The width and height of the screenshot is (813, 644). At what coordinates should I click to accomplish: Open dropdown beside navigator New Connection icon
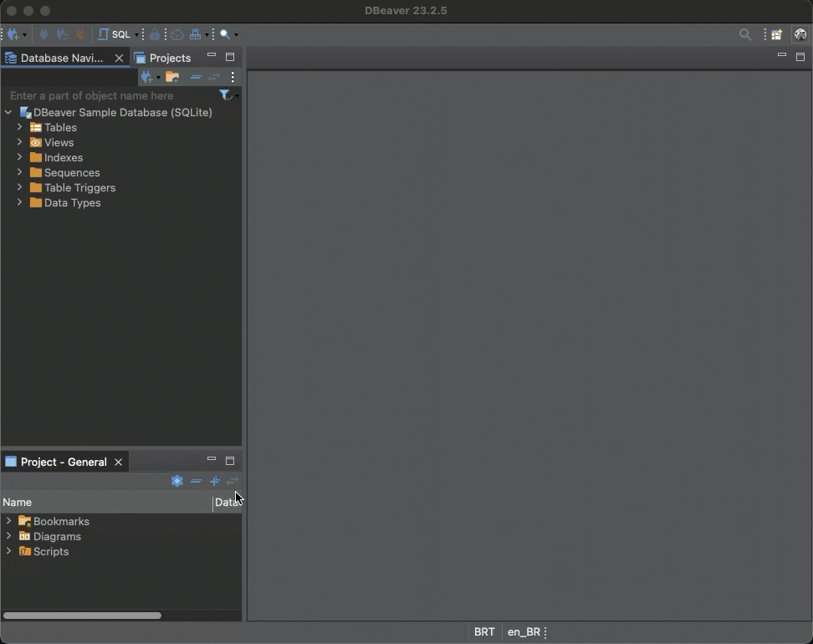coord(158,78)
